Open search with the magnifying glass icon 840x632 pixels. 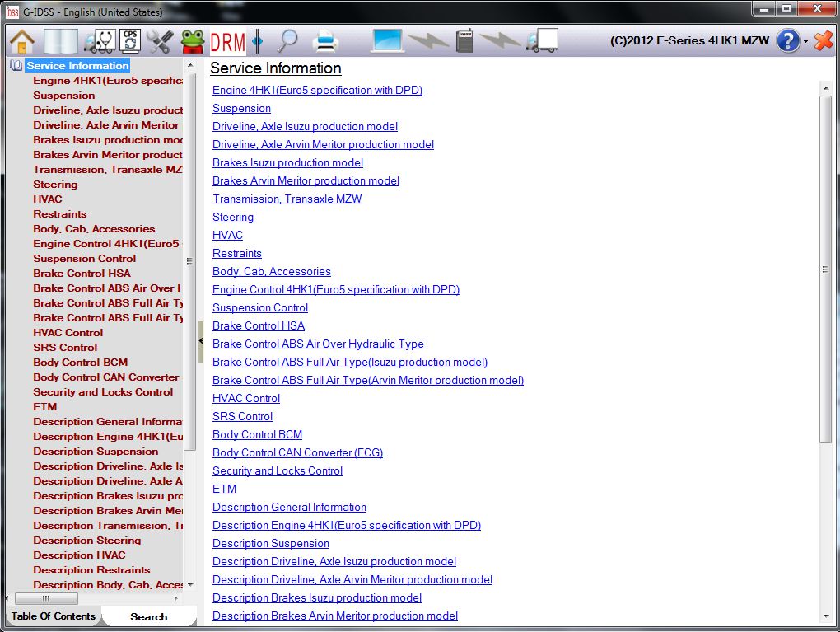coord(288,40)
